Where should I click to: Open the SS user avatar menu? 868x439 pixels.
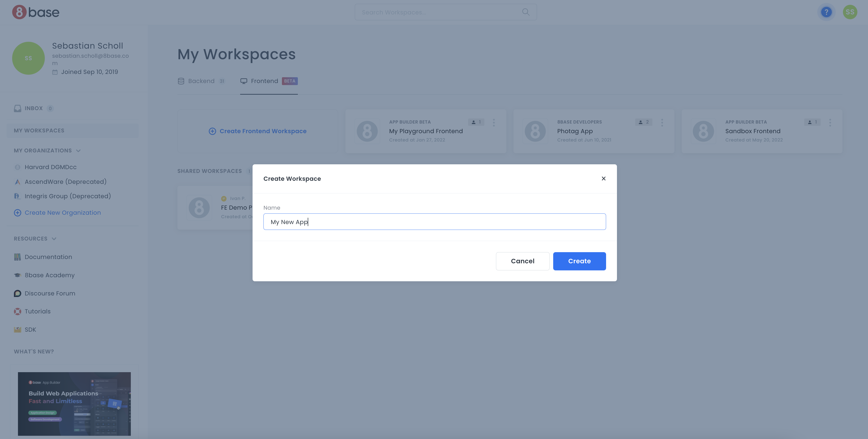[x=850, y=12]
